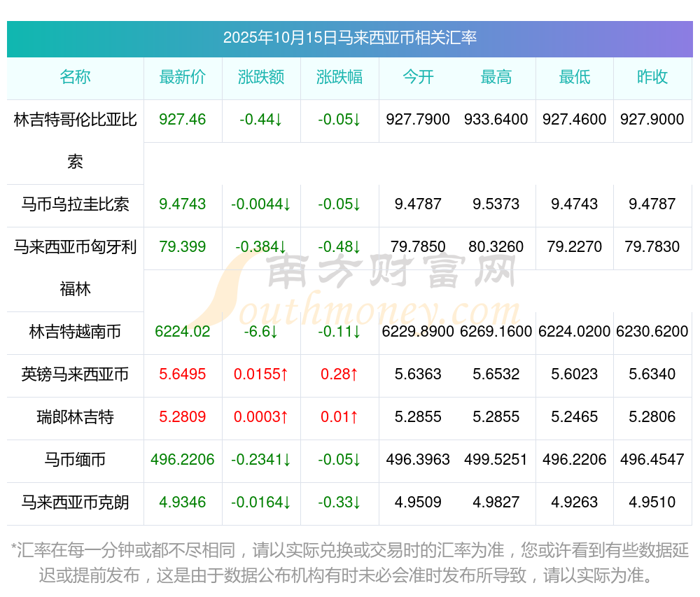The height and width of the screenshot is (597, 700).
Task: Click previous close 496.4547
Action: pos(652,460)
